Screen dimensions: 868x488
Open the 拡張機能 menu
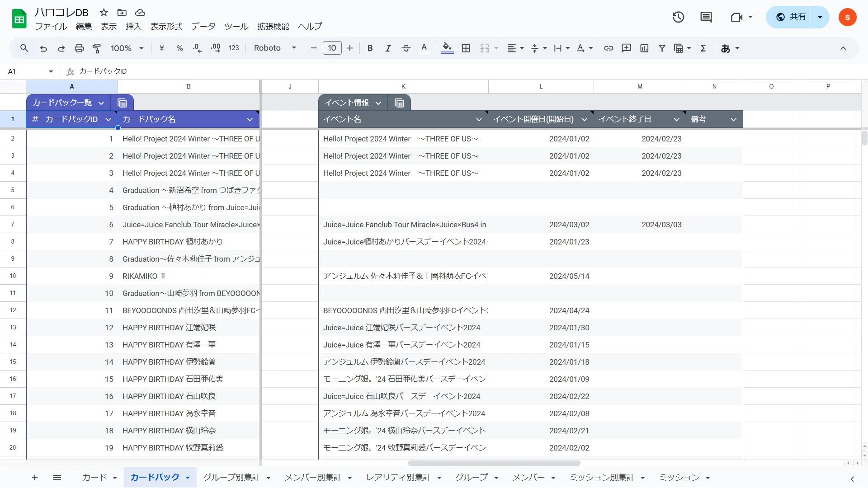click(273, 26)
